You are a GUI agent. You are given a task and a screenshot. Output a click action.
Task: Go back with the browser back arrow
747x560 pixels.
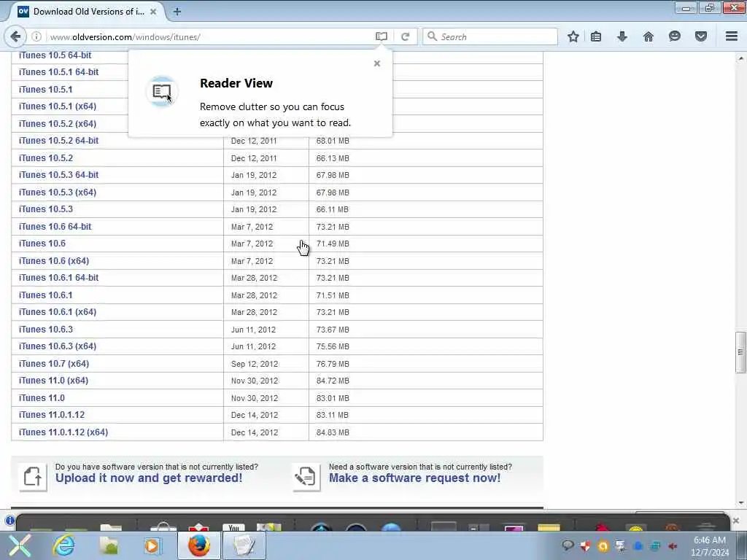tap(15, 36)
